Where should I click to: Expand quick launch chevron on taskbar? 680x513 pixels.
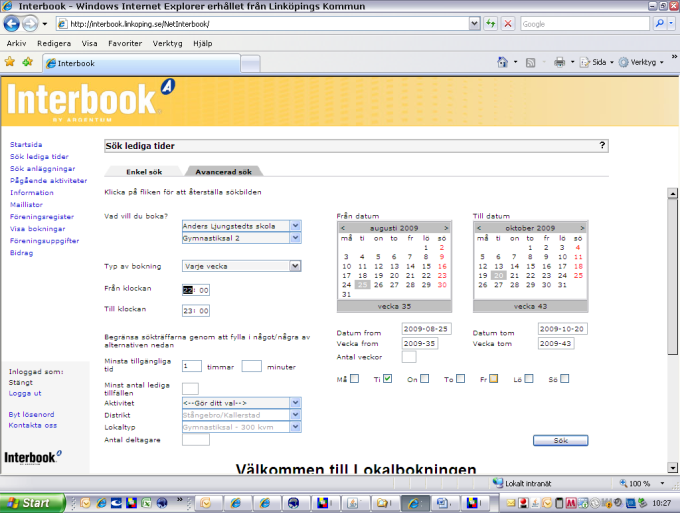180,500
